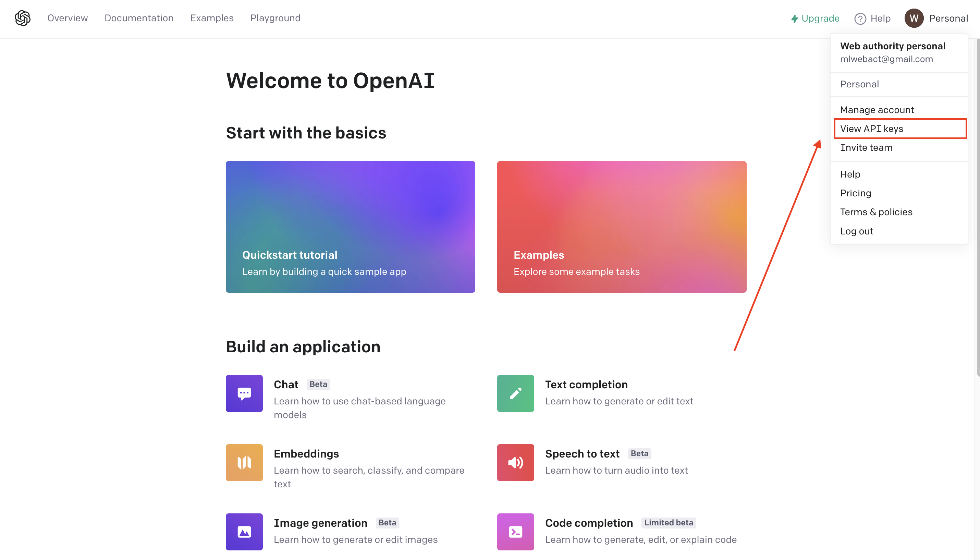The width and height of the screenshot is (980, 560).
Task: Click the Terms & policies link
Action: [x=876, y=211]
